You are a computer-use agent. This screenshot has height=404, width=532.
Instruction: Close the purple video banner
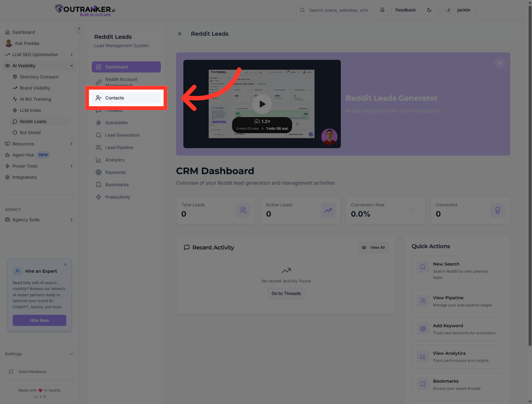pos(499,63)
